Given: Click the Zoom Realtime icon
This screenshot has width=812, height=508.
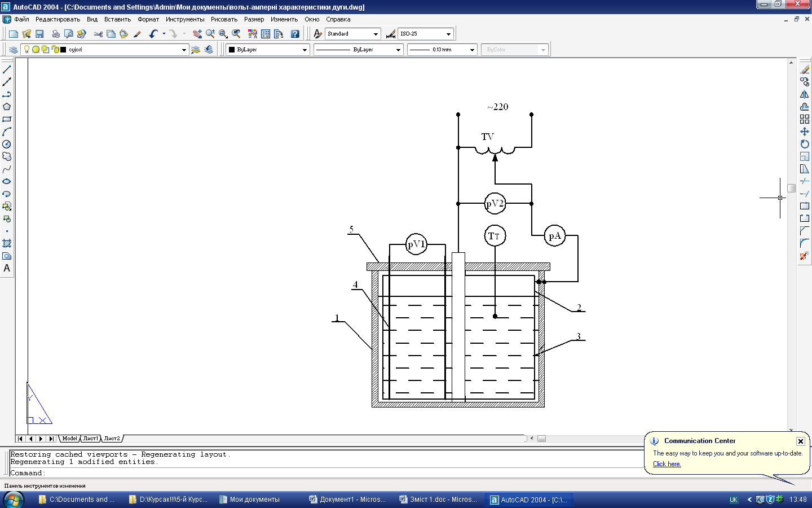Looking at the screenshot, I should pyautogui.click(x=210, y=34).
